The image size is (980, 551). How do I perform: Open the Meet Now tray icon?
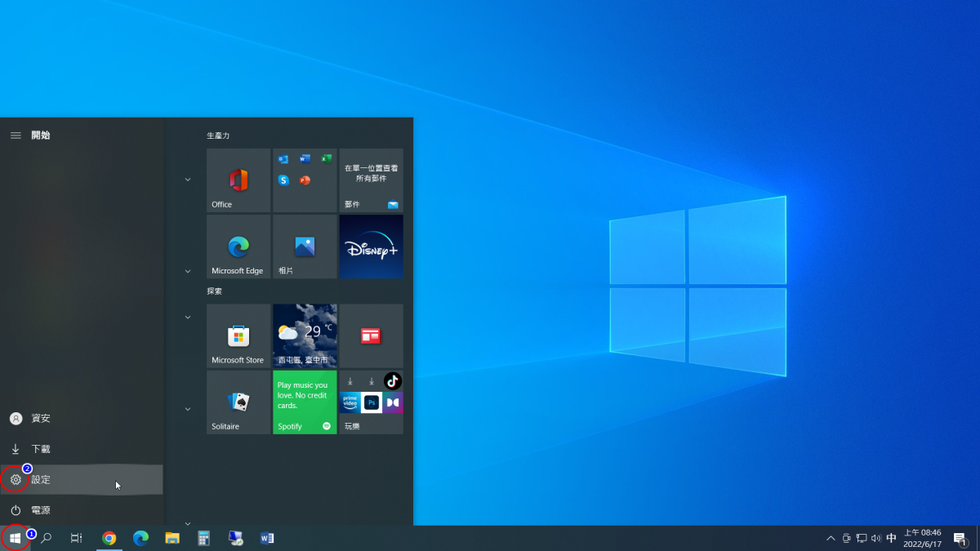(x=846, y=539)
